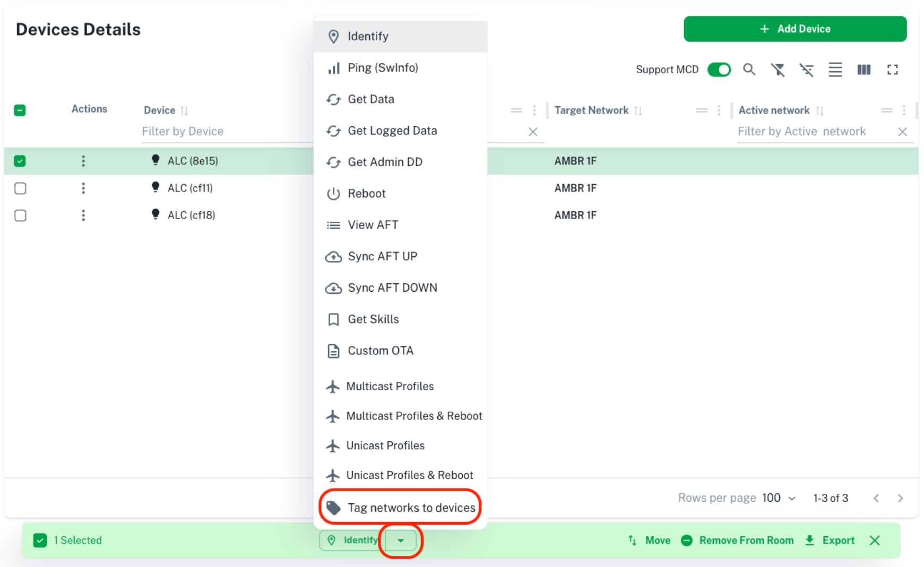Choose Get Data menu item
Screen dimensions: 924x567
point(401,99)
